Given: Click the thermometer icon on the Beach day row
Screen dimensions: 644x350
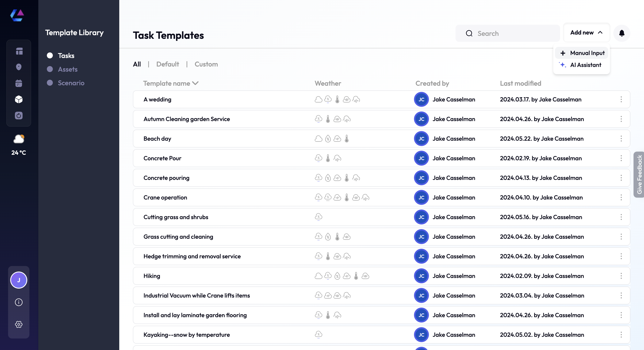Looking at the screenshot, I should (x=346, y=138).
